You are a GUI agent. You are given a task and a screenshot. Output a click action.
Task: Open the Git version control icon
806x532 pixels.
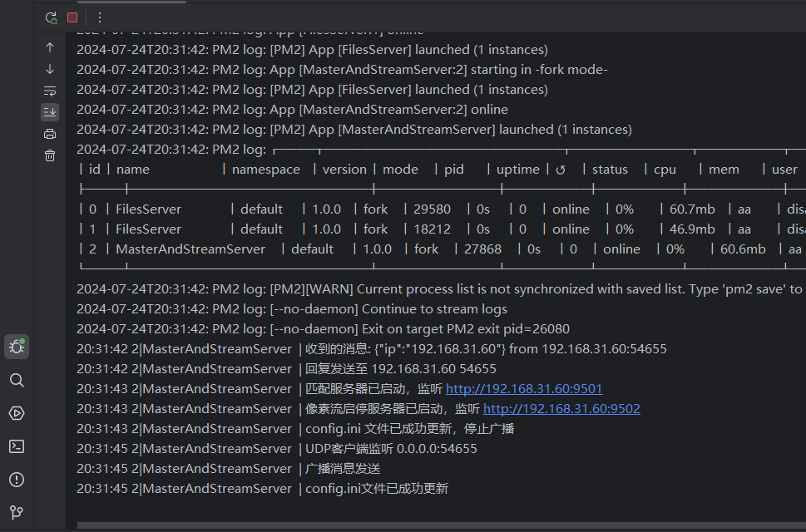tap(17, 513)
